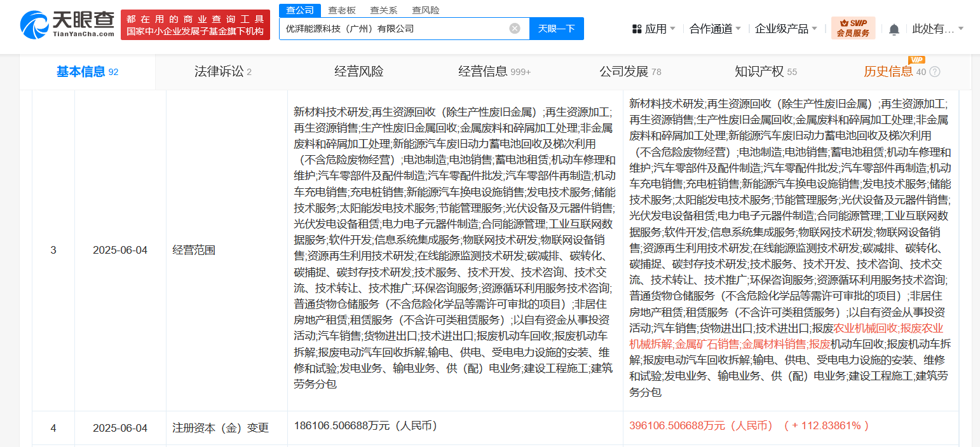The height and width of the screenshot is (447, 980).
Task: Open the 此处有… account dropdown
Action: pos(938,29)
